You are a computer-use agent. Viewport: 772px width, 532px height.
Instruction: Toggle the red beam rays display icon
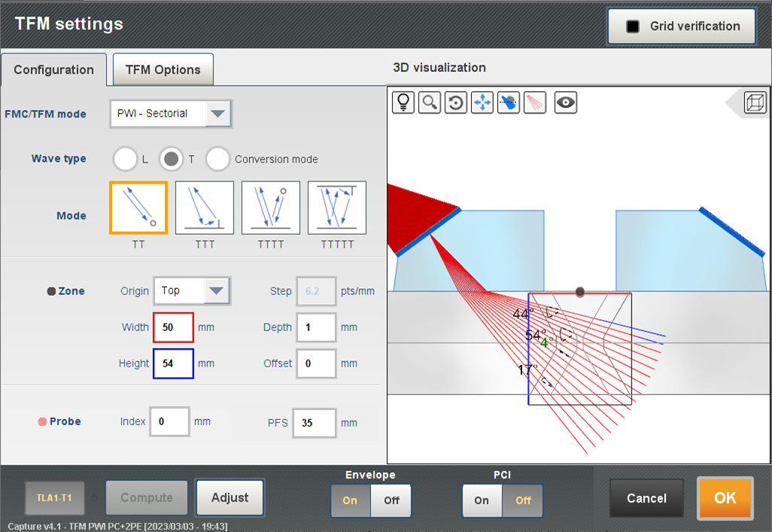pos(535,102)
